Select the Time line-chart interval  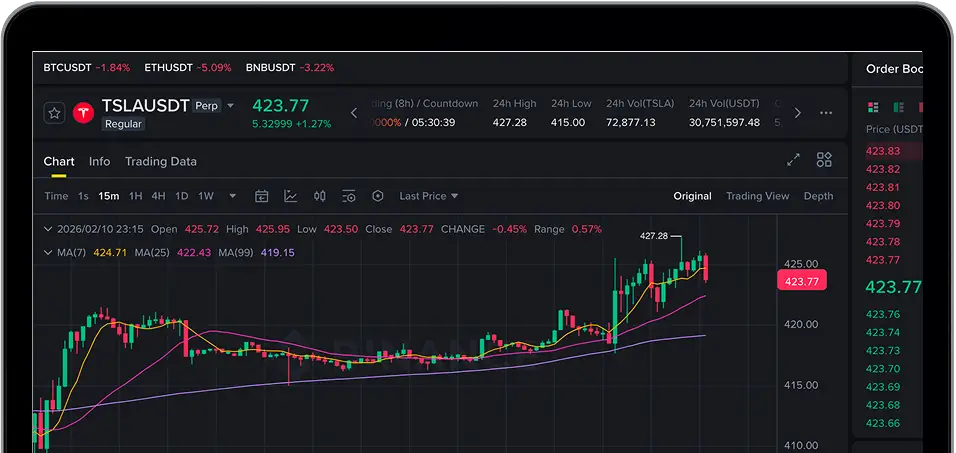coord(56,196)
